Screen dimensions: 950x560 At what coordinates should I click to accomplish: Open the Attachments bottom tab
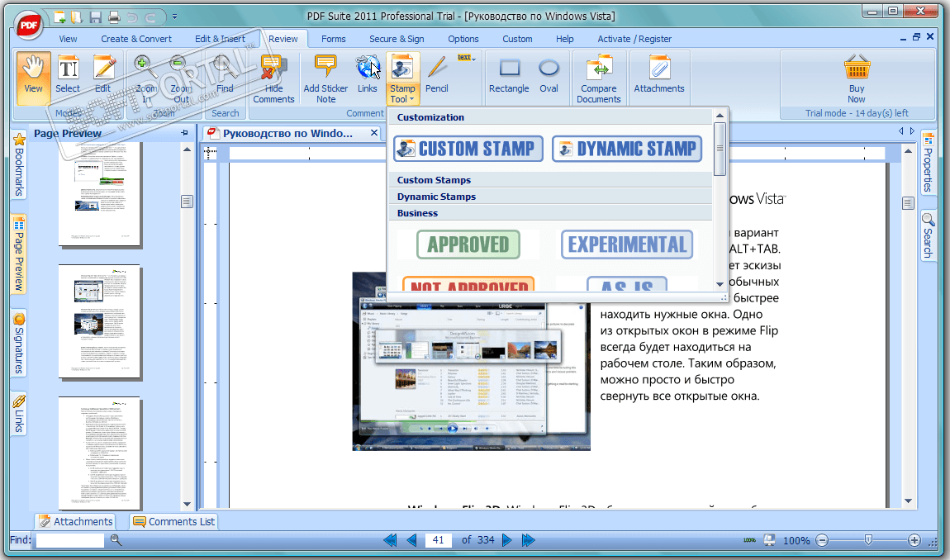[x=76, y=521]
